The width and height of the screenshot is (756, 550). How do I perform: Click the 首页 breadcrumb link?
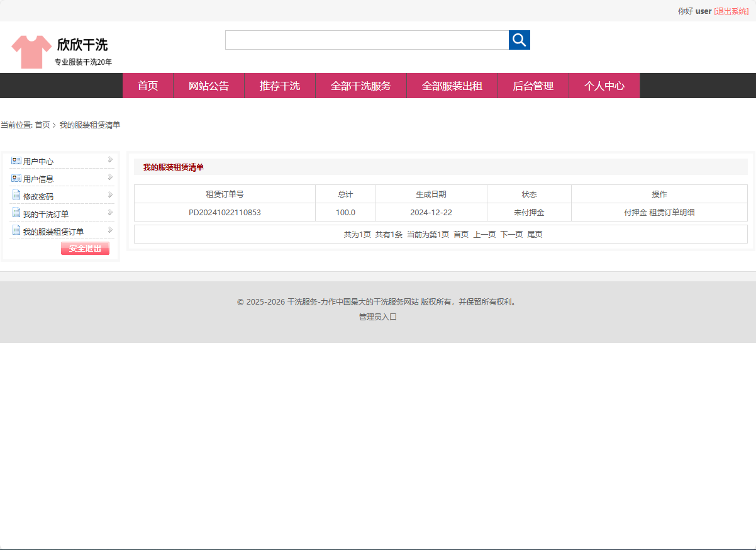tap(42, 125)
